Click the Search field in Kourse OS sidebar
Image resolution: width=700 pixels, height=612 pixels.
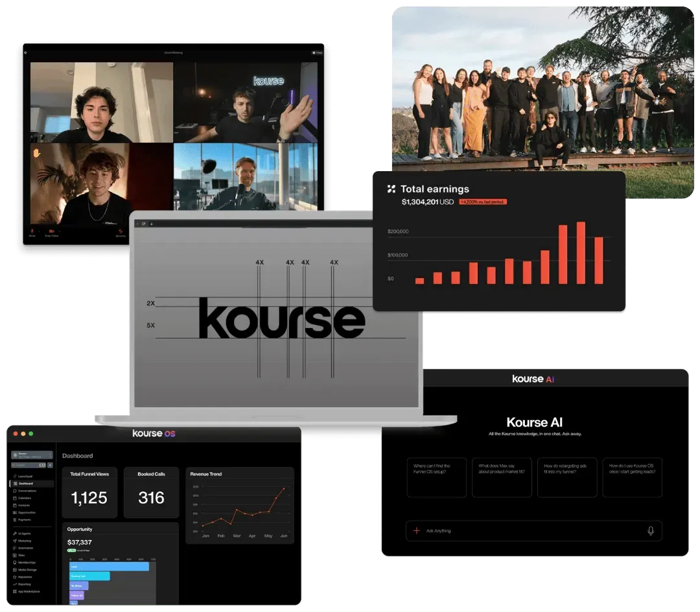[29, 465]
